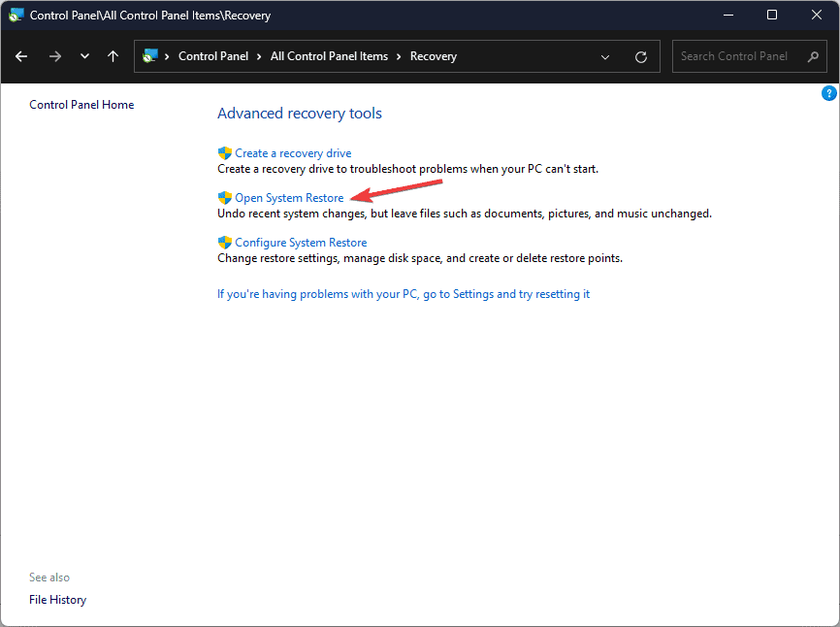840x627 pixels.
Task: Click inside the Search Control Panel field
Action: point(737,56)
